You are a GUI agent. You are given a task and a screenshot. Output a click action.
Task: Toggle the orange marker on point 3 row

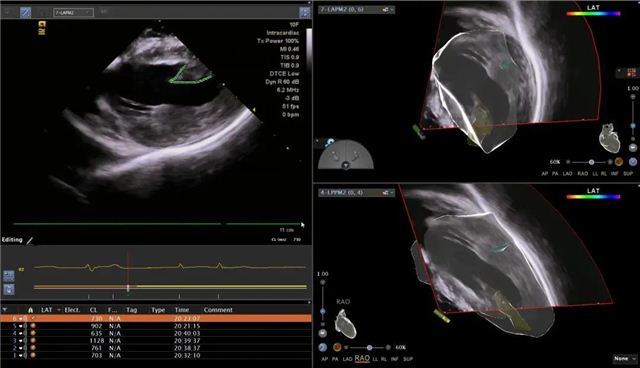click(x=32, y=341)
